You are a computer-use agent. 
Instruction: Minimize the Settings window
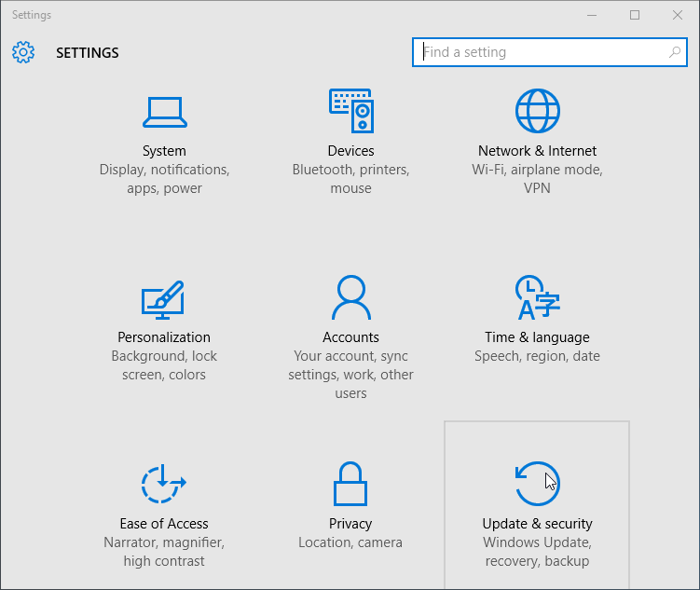click(592, 15)
